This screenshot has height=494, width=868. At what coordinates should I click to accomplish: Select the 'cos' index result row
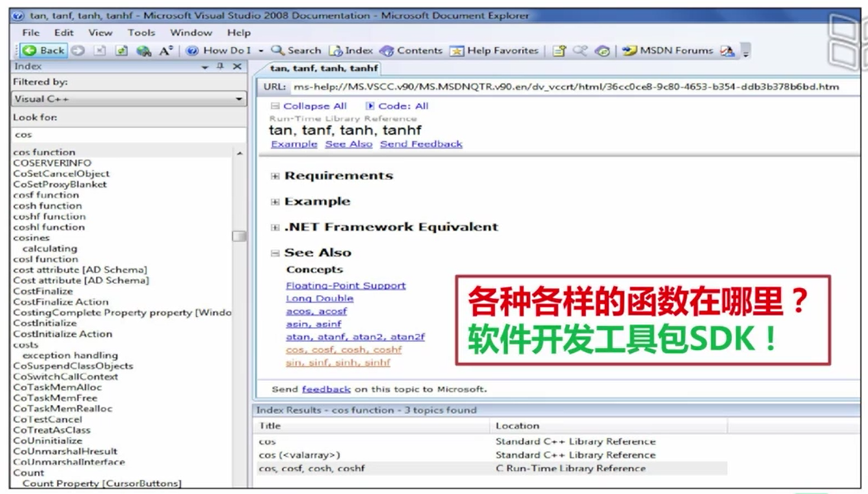pyautogui.click(x=491, y=441)
